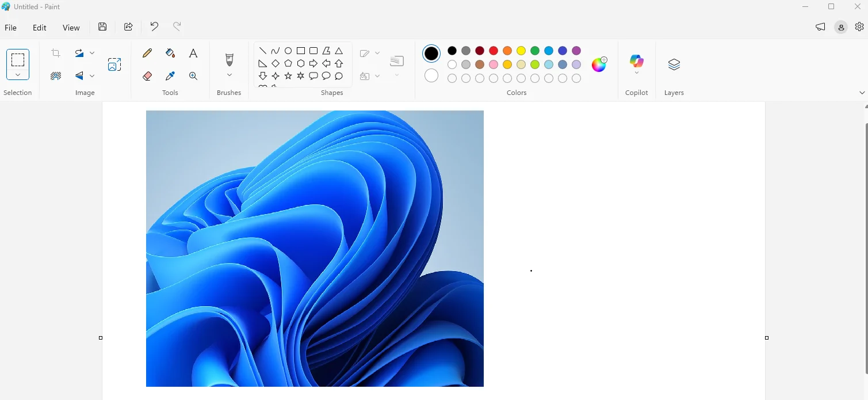This screenshot has width=868, height=400.
Task: Open the feedback announcements icon
Action: click(820, 26)
